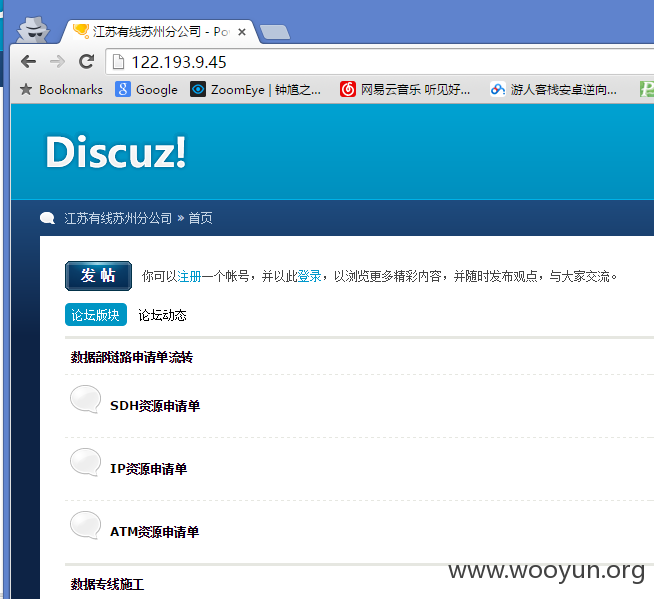The image size is (654, 599).
Task: Open the Bookmarks star folder
Action: [61, 89]
